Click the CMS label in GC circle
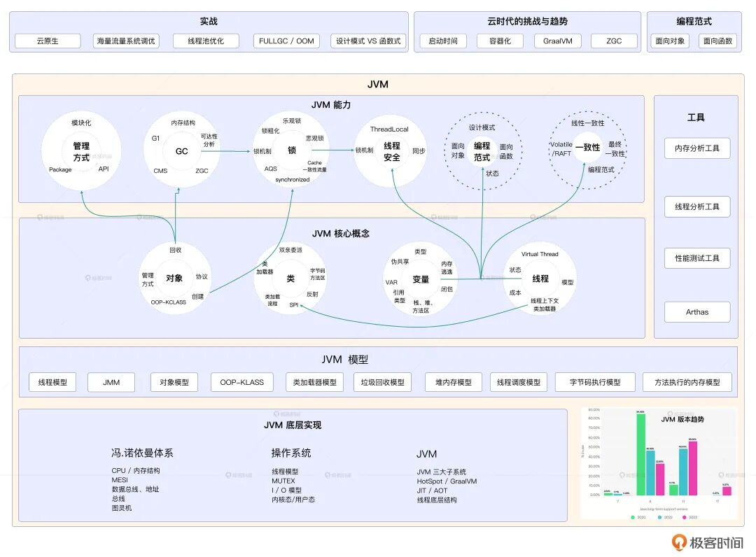 [x=160, y=171]
